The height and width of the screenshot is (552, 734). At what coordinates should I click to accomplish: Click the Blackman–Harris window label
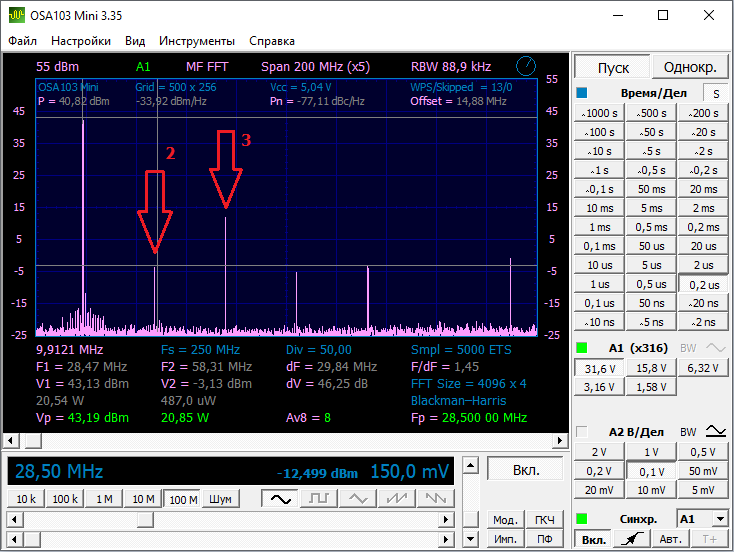click(458, 401)
